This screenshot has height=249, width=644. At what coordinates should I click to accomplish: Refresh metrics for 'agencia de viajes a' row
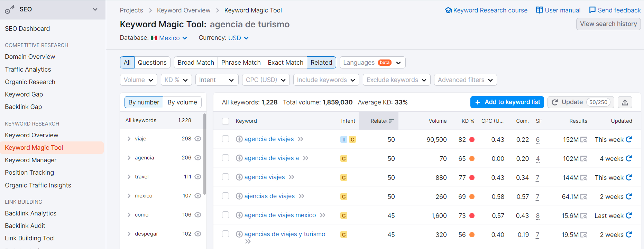coord(629,158)
